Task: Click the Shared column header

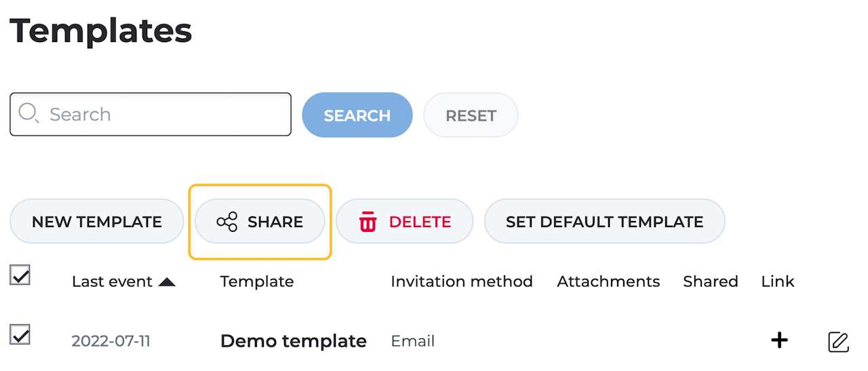Action: coord(710,281)
